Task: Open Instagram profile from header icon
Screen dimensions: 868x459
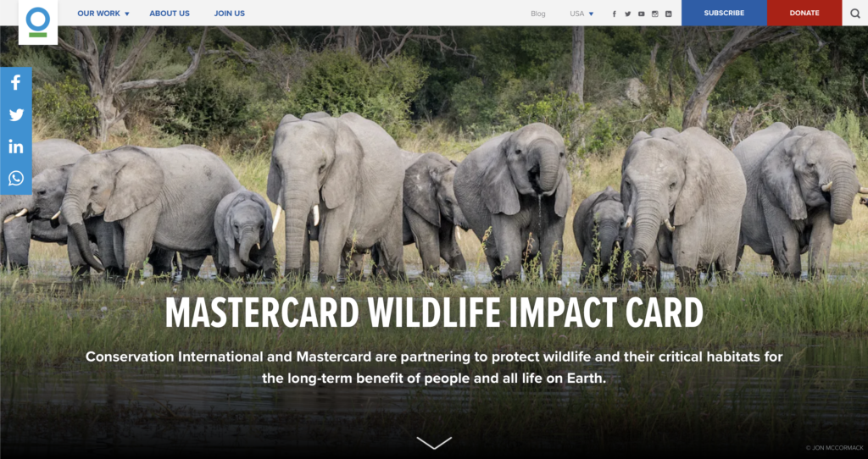Action: (x=655, y=14)
